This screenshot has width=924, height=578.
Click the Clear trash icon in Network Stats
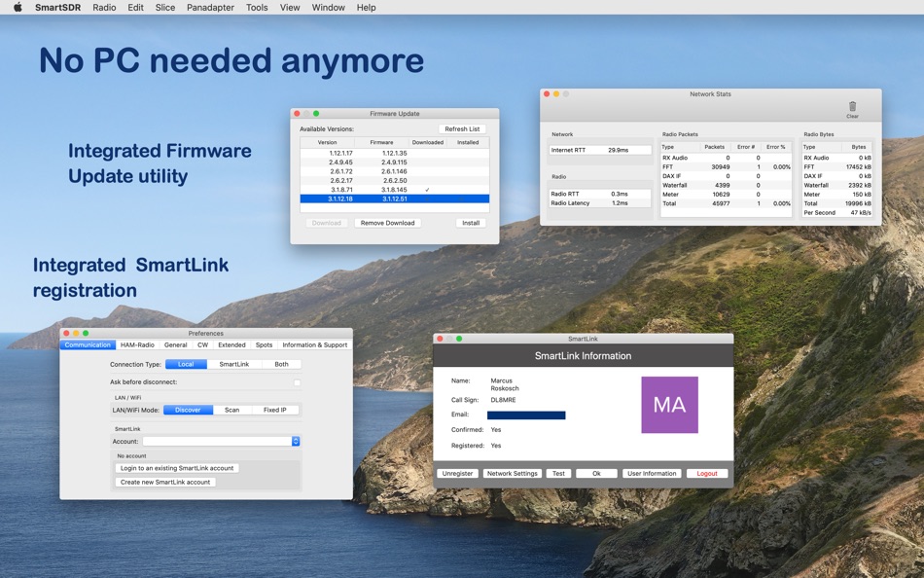[x=852, y=109]
